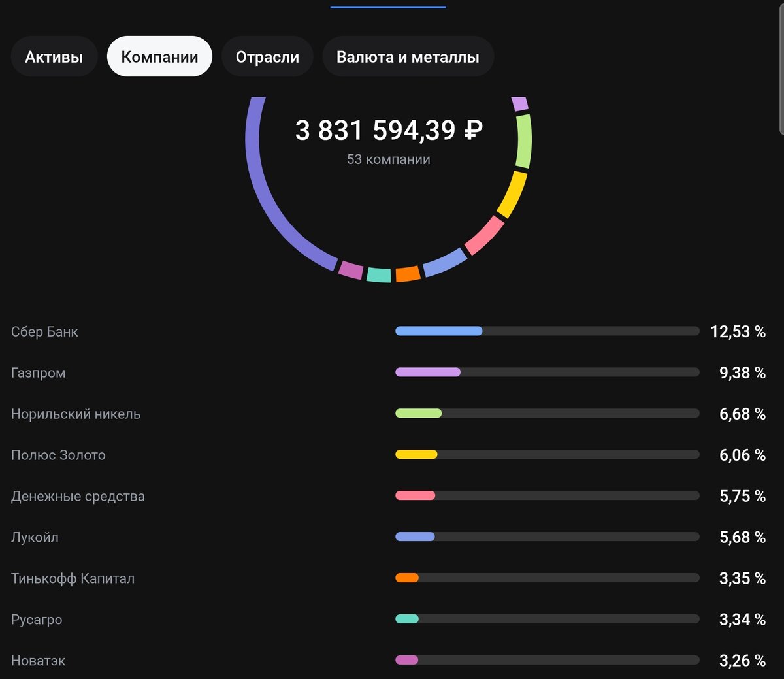
Task: Click the Денежные средства pink progress bar
Action: [416, 496]
